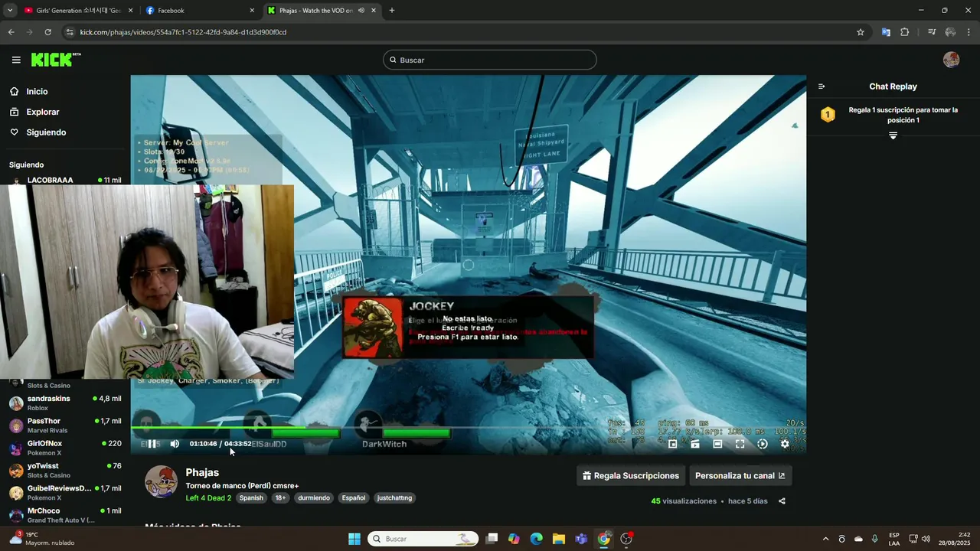The image size is (980, 551).
Task: Share the video via share icon
Action: point(782,501)
